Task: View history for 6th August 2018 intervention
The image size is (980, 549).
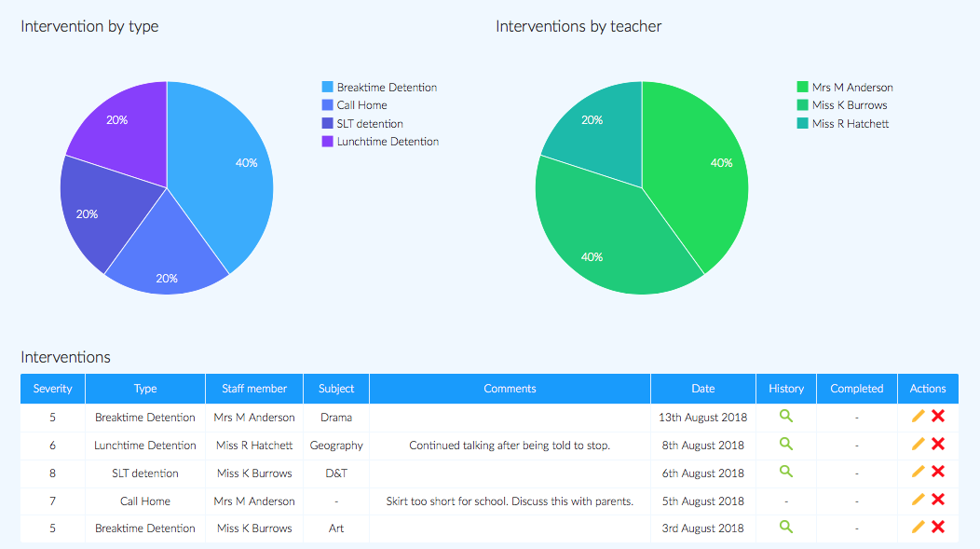Action: pos(785,472)
